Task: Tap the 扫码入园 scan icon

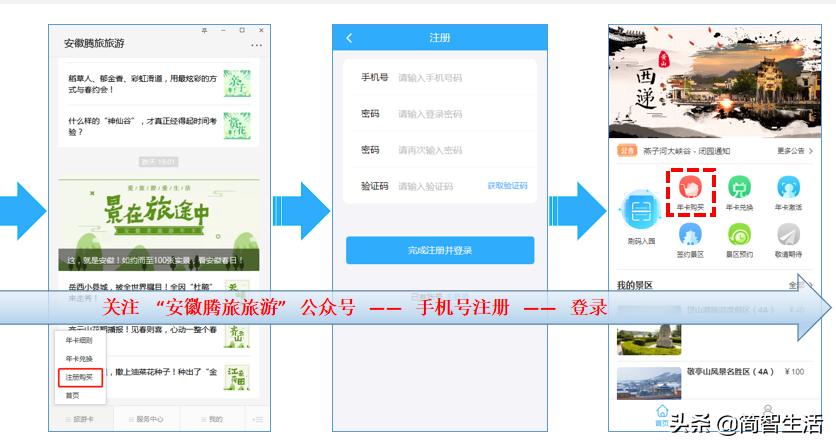Action: 641,212
